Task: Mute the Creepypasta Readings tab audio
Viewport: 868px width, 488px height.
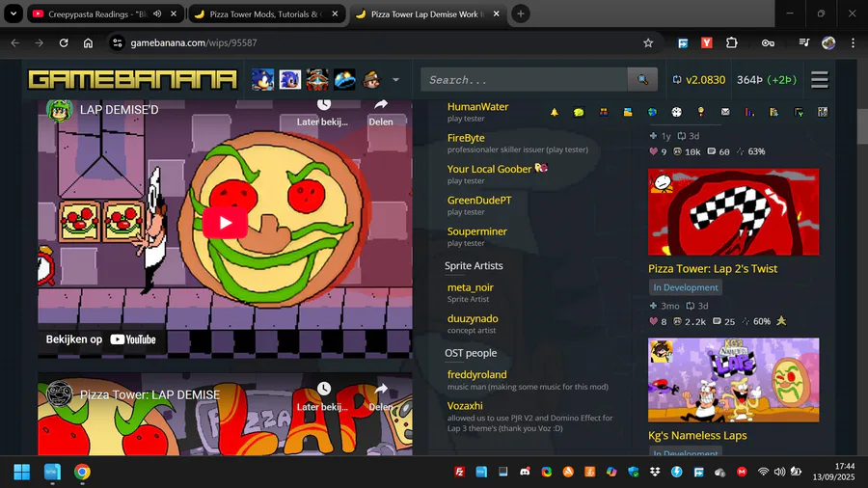Action: click(157, 14)
